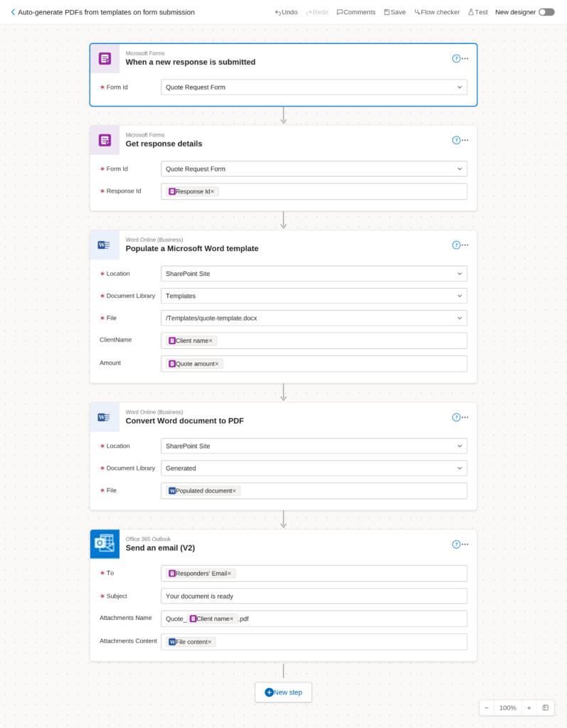
Task: Click the 'File content' dynamic content token
Action: [x=191, y=642]
